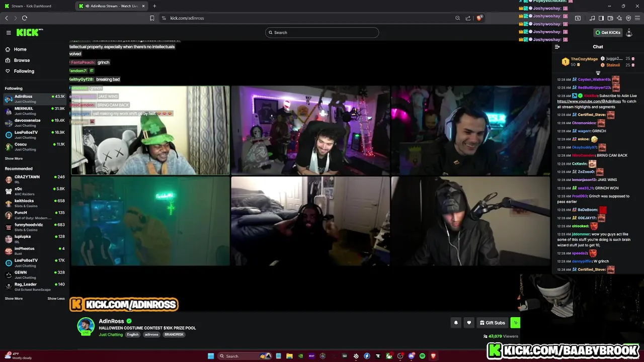The width and height of the screenshot is (644, 362).
Task: Open CRAZYTAWN in recommended channels
Action: pyautogui.click(x=35, y=179)
